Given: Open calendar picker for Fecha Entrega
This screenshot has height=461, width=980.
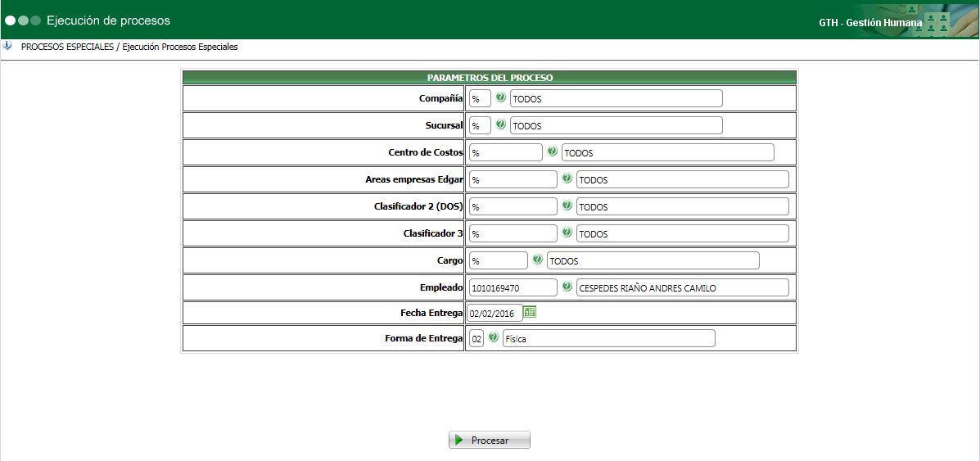Looking at the screenshot, I should tap(530, 311).
